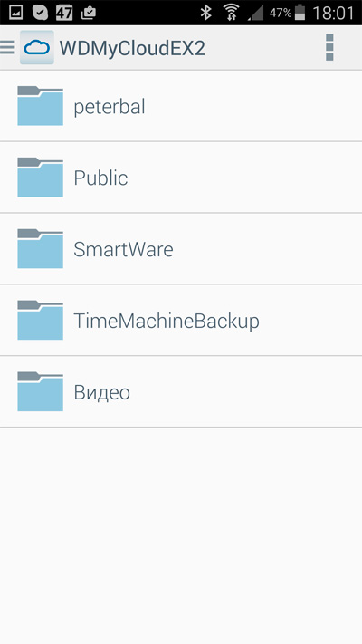
Task: Open the peterbal folder name
Action: [x=110, y=107]
